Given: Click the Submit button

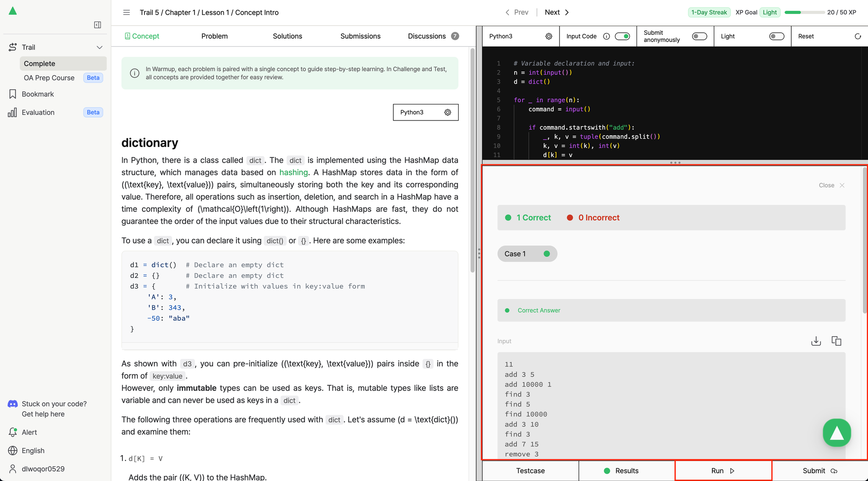Looking at the screenshot, I should 820,471.
